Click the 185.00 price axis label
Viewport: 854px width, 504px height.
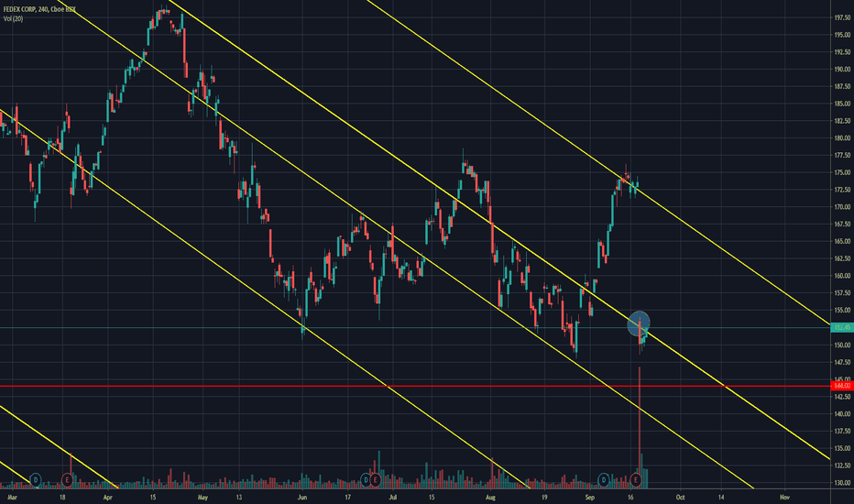click(x=842, y=104)
